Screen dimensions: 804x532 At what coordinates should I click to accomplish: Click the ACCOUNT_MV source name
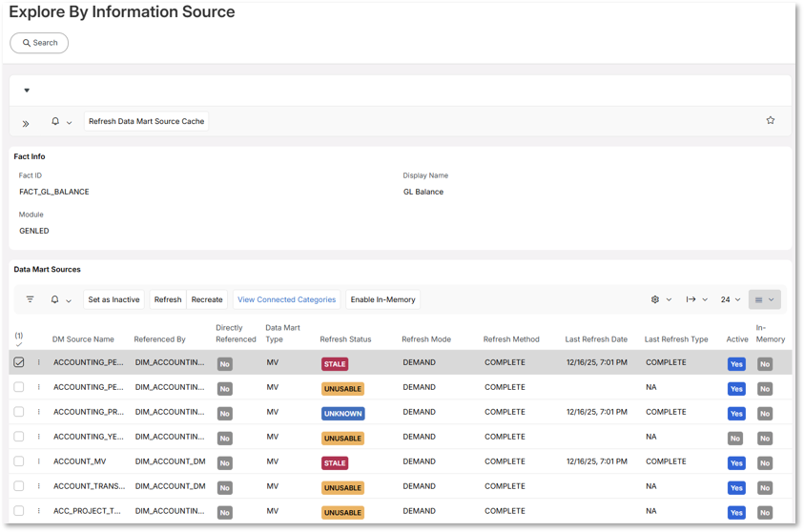(80, 461)
